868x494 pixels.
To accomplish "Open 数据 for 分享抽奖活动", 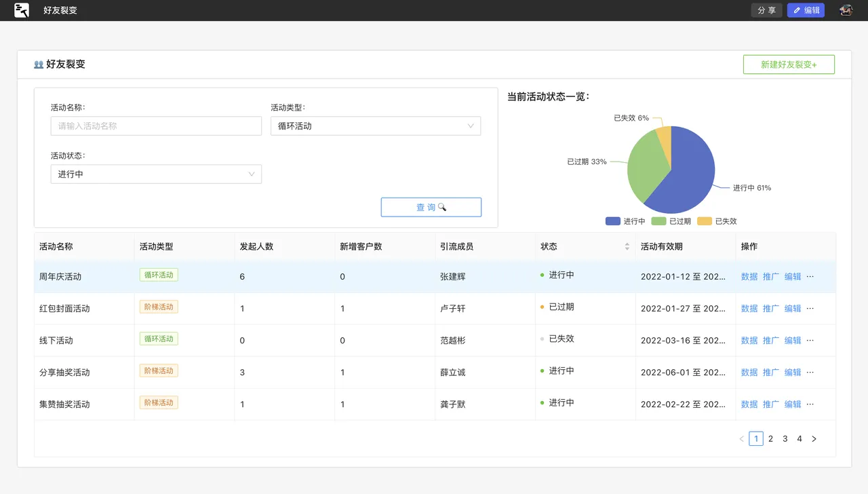I will coord(749,372).
